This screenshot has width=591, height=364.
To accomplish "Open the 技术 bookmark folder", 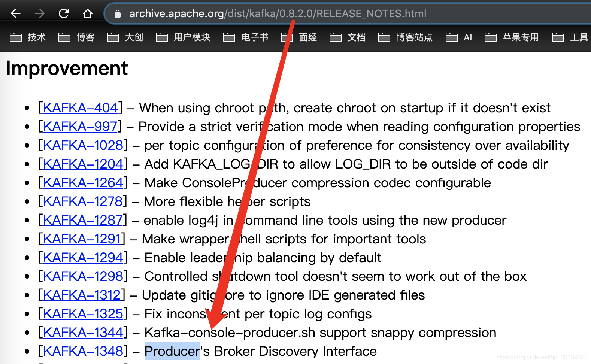I will click(28, 37).
